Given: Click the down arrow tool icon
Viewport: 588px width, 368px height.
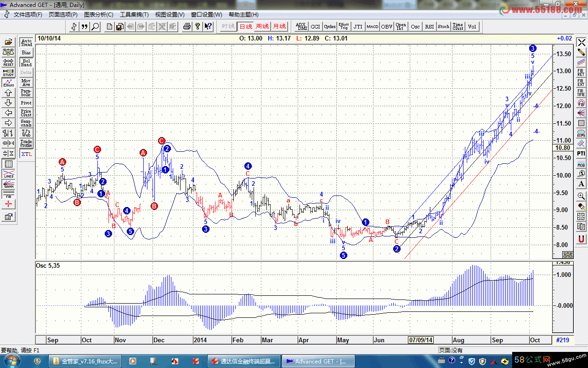Looking at the screenshot, I should coord(8,103).
